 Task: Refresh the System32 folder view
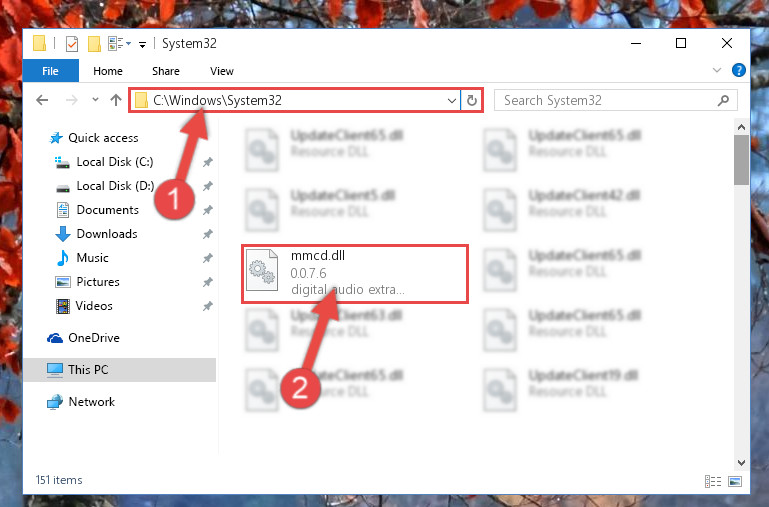(472, 101)
